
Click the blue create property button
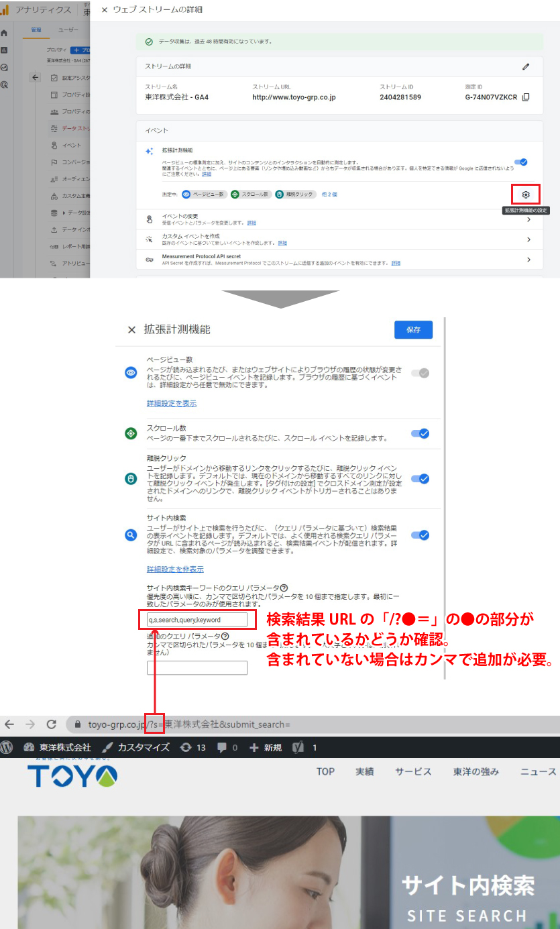coord(80,50)
